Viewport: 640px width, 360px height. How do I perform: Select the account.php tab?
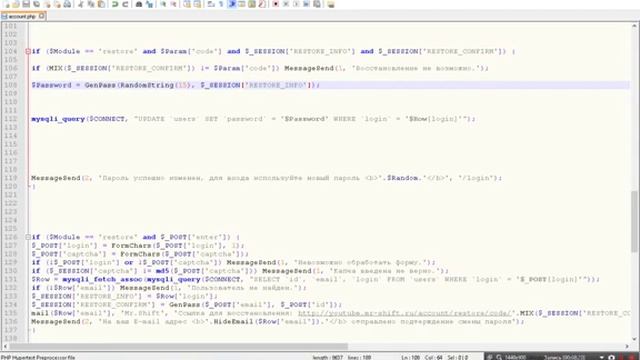click(x=22, y=16)
